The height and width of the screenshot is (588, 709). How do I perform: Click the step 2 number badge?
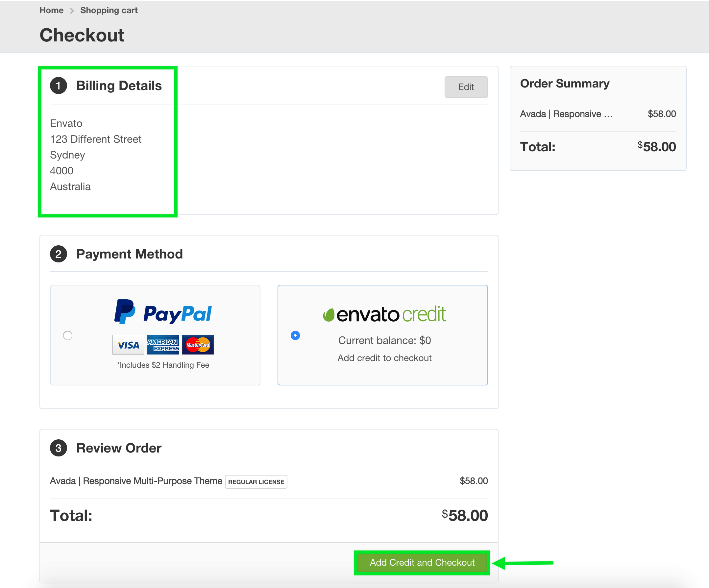(59, 254)
